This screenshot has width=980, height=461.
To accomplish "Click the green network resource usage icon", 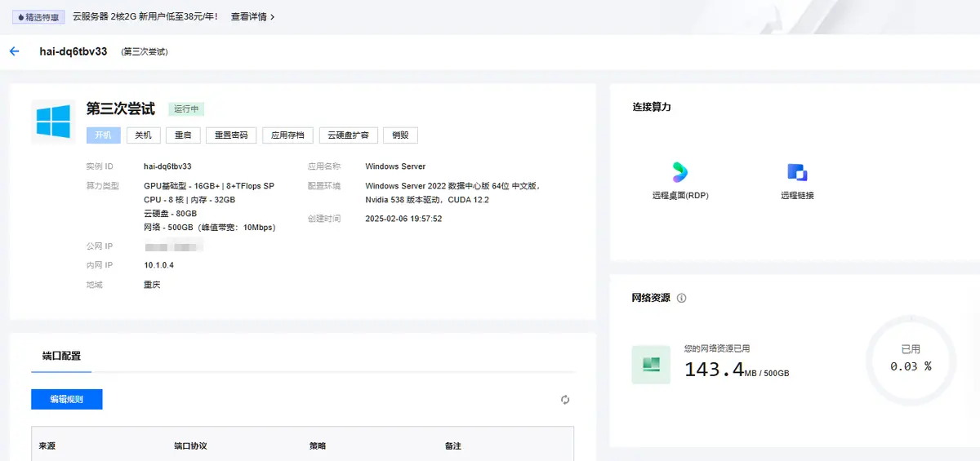I will tap(651, 364).
